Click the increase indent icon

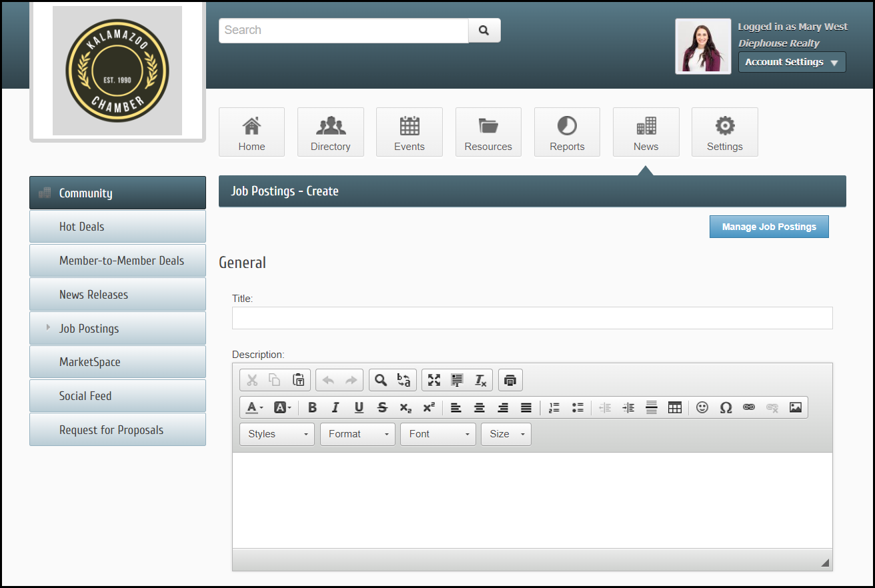coord(628,407)
